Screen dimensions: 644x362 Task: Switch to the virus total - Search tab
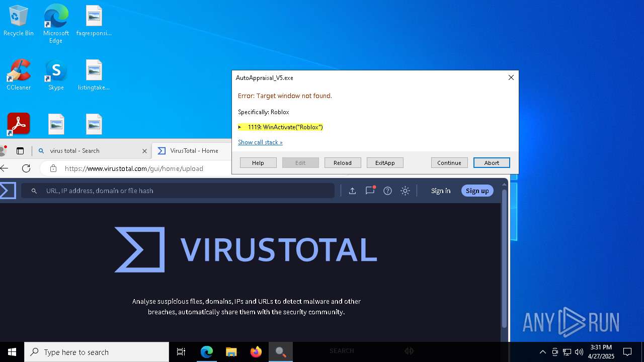(91, 150)
